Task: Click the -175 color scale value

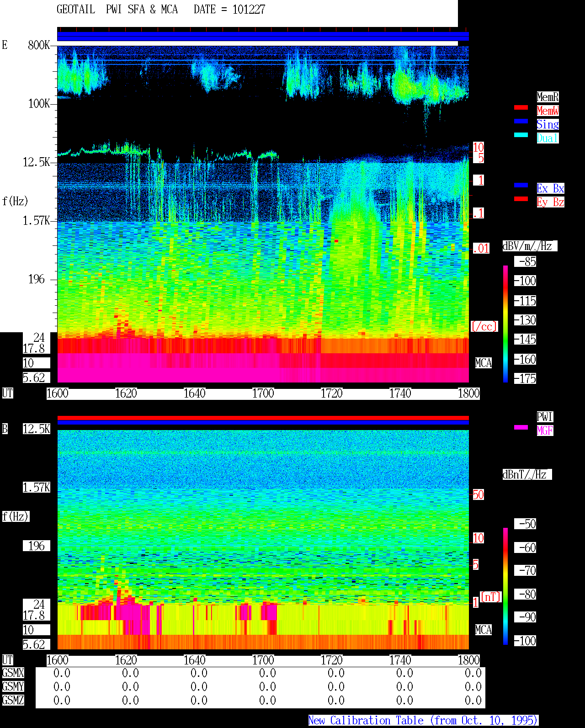Action: [x=526, y=378]
